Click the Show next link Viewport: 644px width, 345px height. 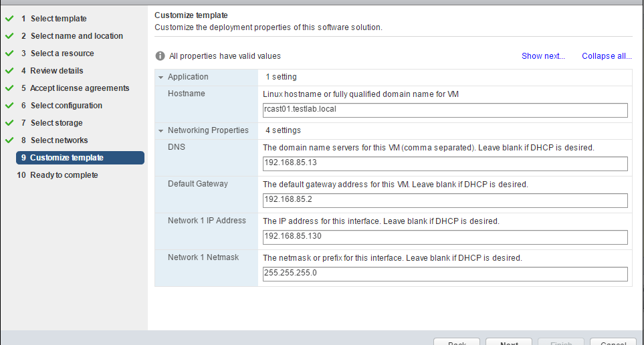point(543,56)
